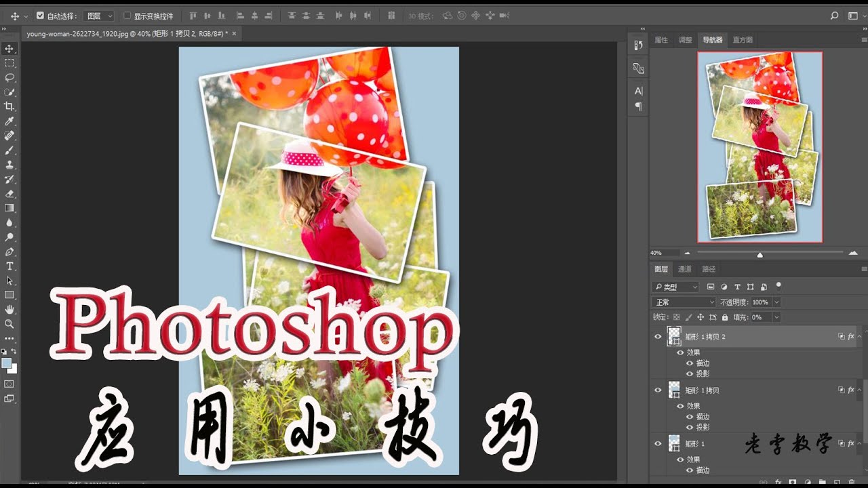Screen dimensions: 868x488
Task: Filter layers by type layer (T) icon
Action: 738,287
